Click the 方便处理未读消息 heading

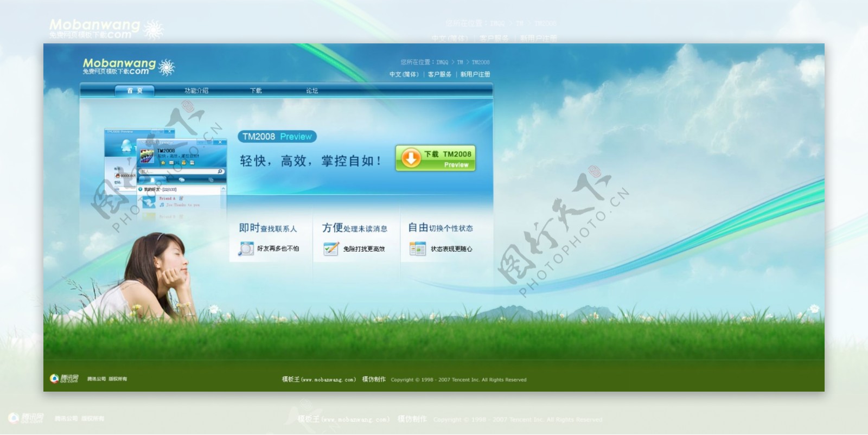355,228
